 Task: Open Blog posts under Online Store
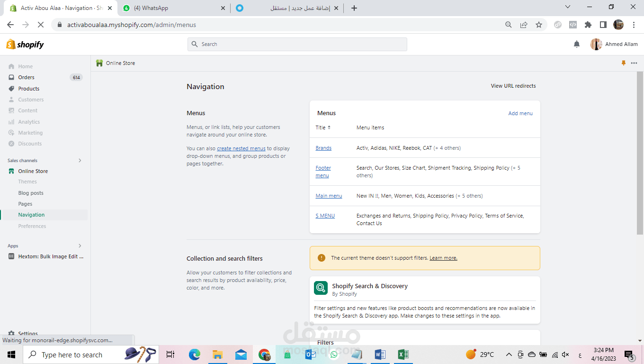coord(31,193)
